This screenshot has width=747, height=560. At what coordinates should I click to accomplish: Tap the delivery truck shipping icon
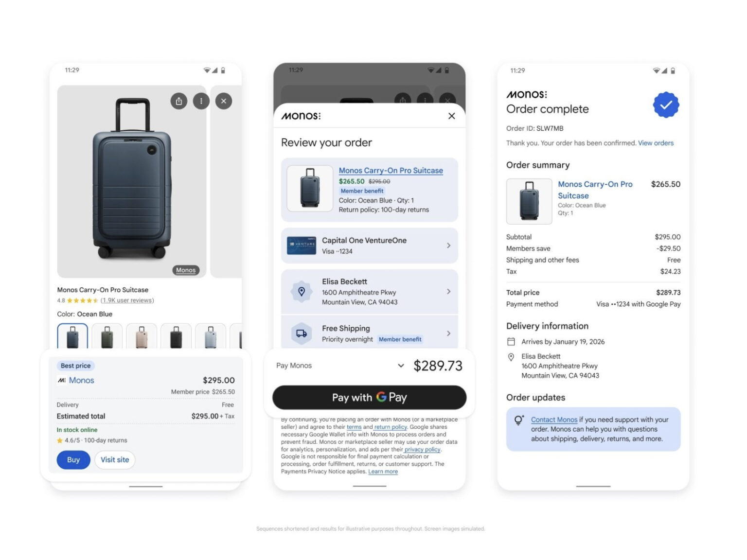(x=302, y=333)
